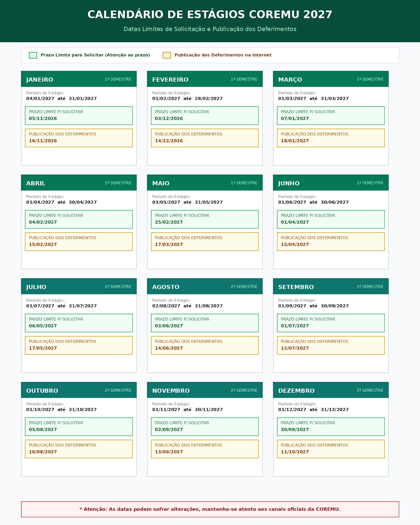This screenshot has width=420, height=525.
Task: Select the MAIO card header
Action: tap(205, 183)
